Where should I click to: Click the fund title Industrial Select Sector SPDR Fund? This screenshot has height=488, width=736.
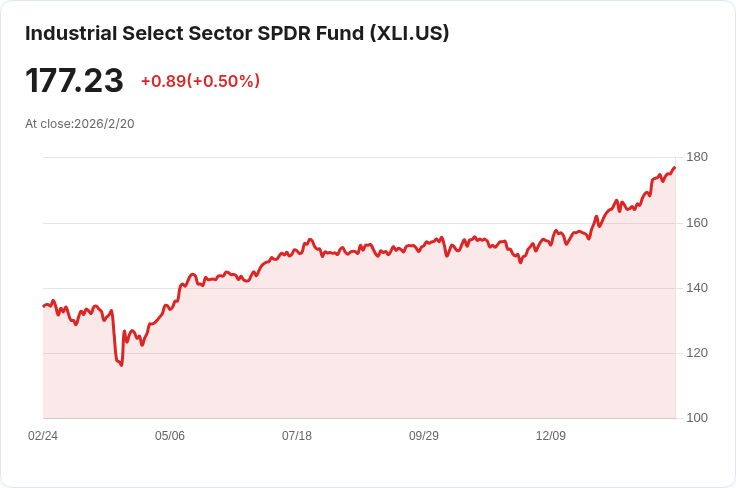(x=194, y=33)
